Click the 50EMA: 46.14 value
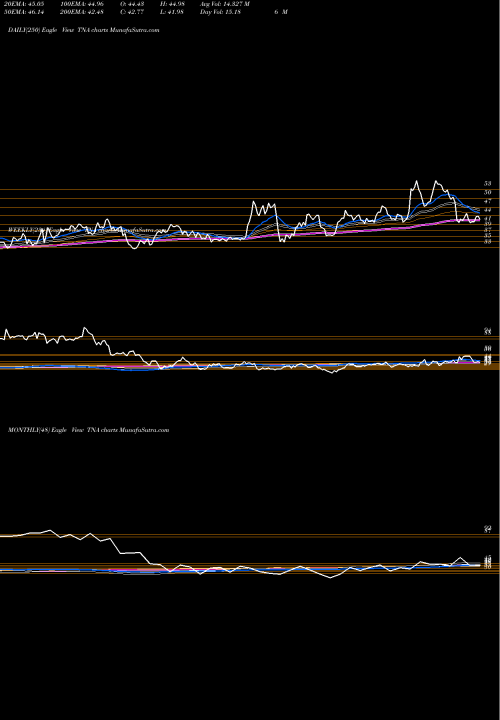The width and height of the screenshot is (500, 720). pyautogui.click(x=23, y=12)
